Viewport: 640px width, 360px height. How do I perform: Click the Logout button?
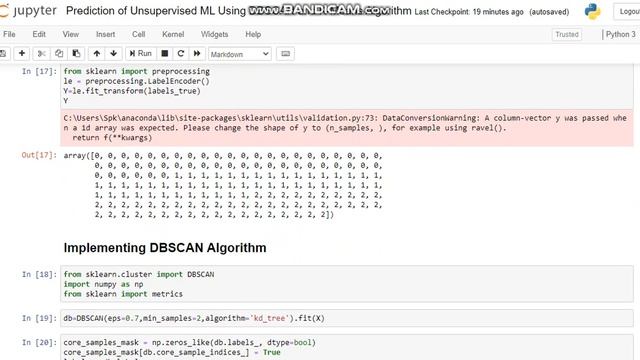tap(628, 11)
